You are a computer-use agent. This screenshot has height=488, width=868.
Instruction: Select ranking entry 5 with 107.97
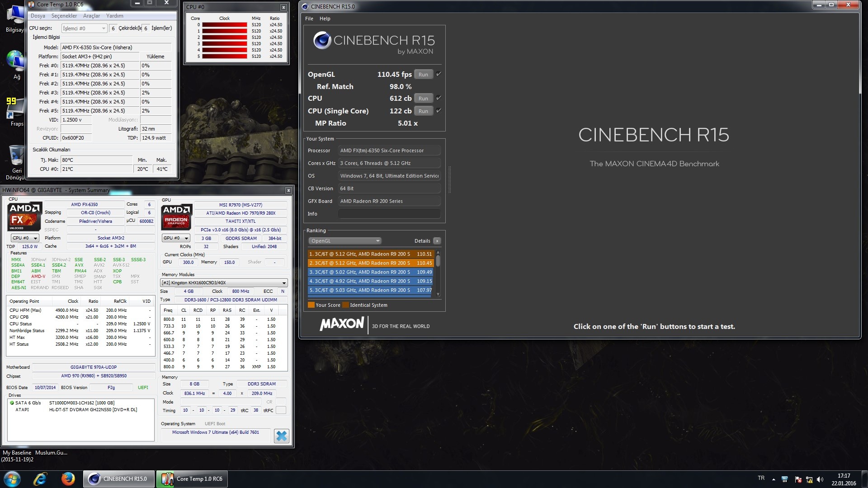click(x=371, y=290)
